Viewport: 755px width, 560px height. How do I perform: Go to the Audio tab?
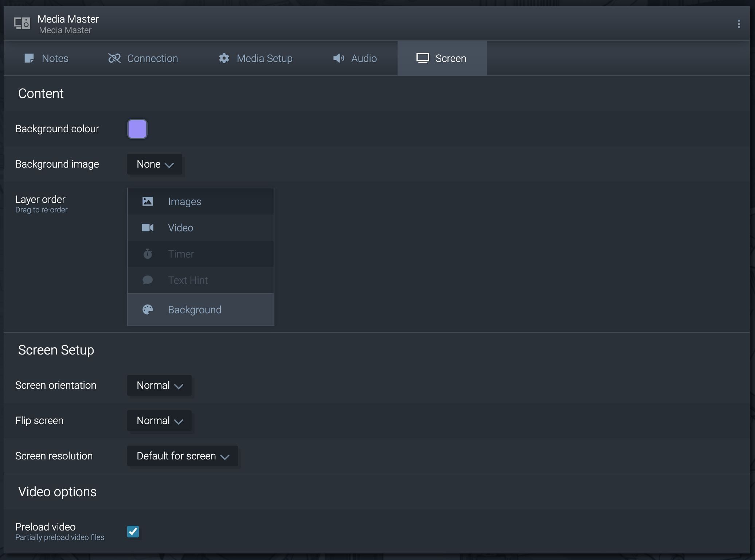355,58
